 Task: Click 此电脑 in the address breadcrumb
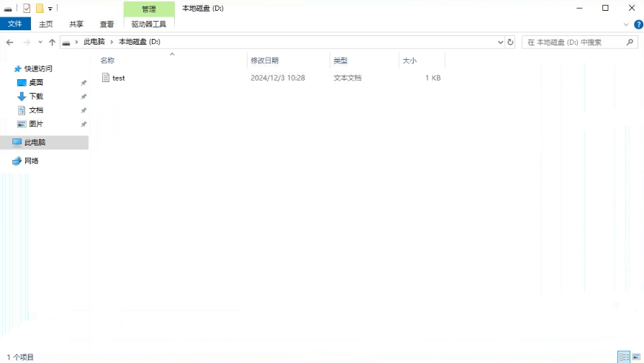(x=94, y=42)
